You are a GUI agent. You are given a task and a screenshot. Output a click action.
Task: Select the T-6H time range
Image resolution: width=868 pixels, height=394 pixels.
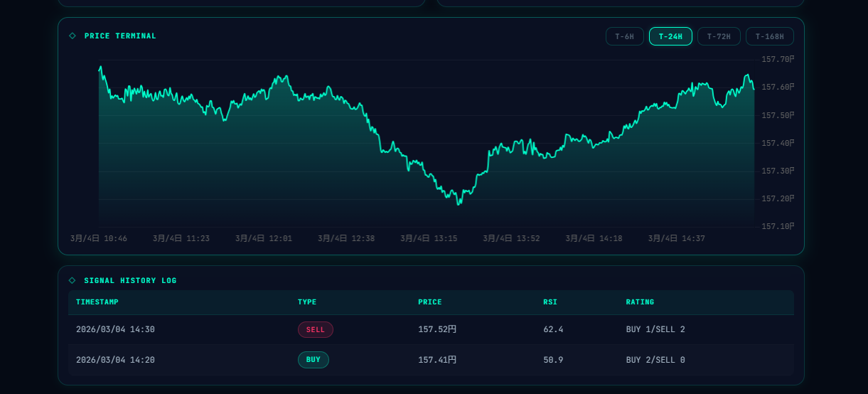(x=624, y=36)
